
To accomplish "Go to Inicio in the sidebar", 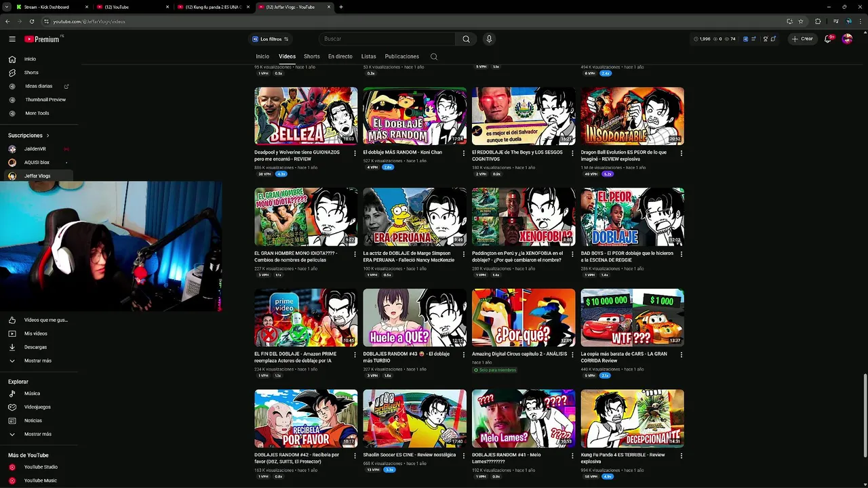I will coord(39,59).
